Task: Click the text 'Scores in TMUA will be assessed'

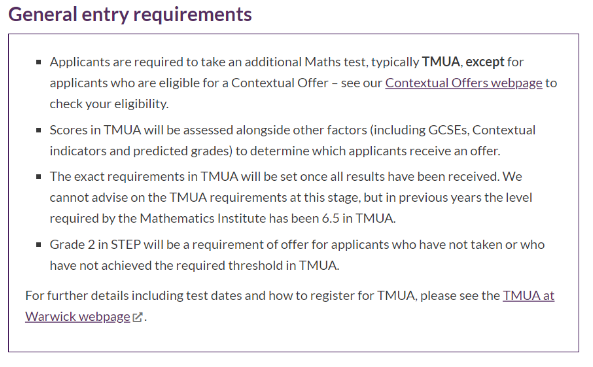Action: click(x=141, y=130)
